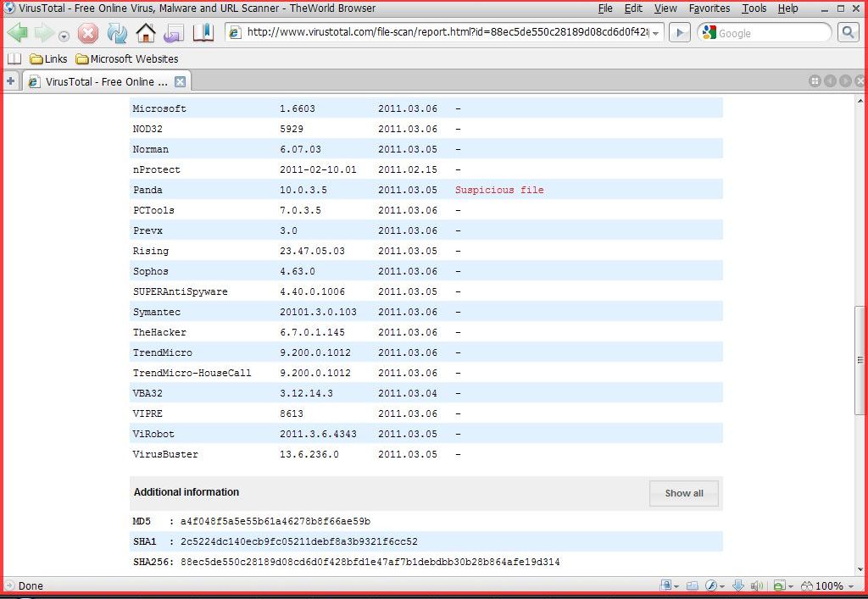Click the restore closed page icon

click(x=174, y=33)
